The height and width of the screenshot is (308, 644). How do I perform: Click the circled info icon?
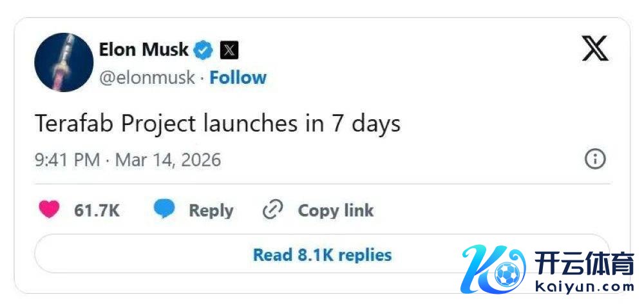[594, 159]
